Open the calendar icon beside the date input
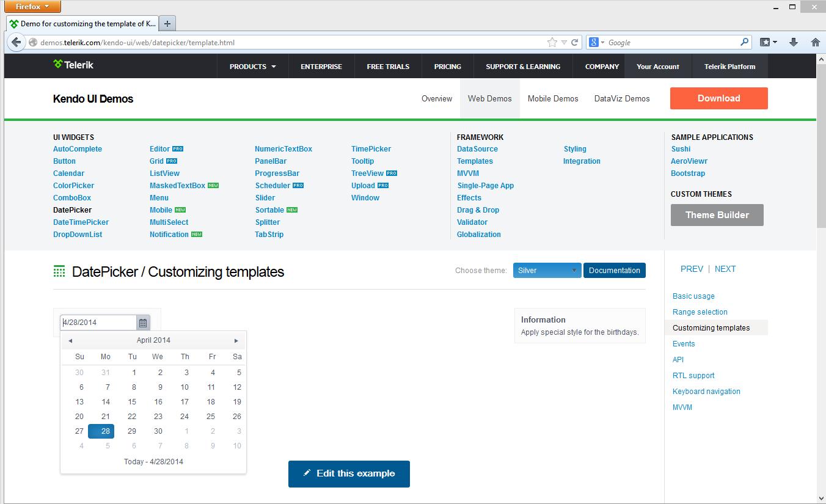Screen dimensions: 826x504 (x=143, y=323)
